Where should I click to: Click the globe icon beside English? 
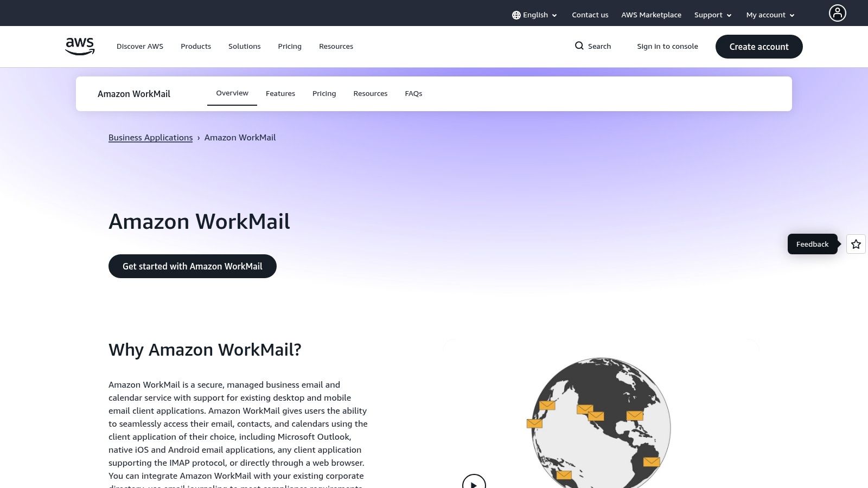pos(515,15)
